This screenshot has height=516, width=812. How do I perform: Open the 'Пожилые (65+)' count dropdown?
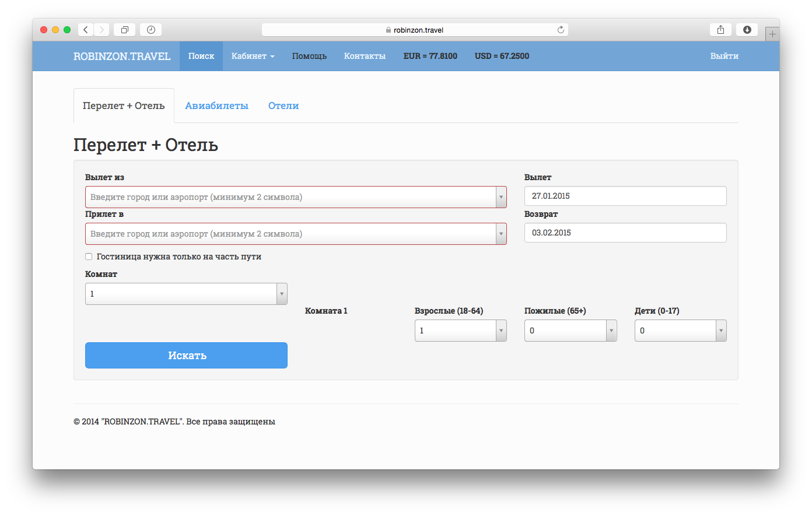click(x=611, y=331)
